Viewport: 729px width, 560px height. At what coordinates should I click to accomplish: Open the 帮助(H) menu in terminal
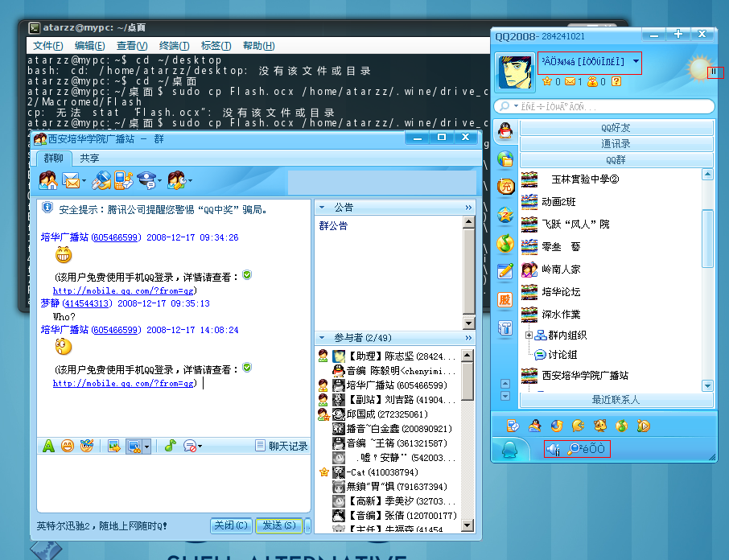[259, 46]
